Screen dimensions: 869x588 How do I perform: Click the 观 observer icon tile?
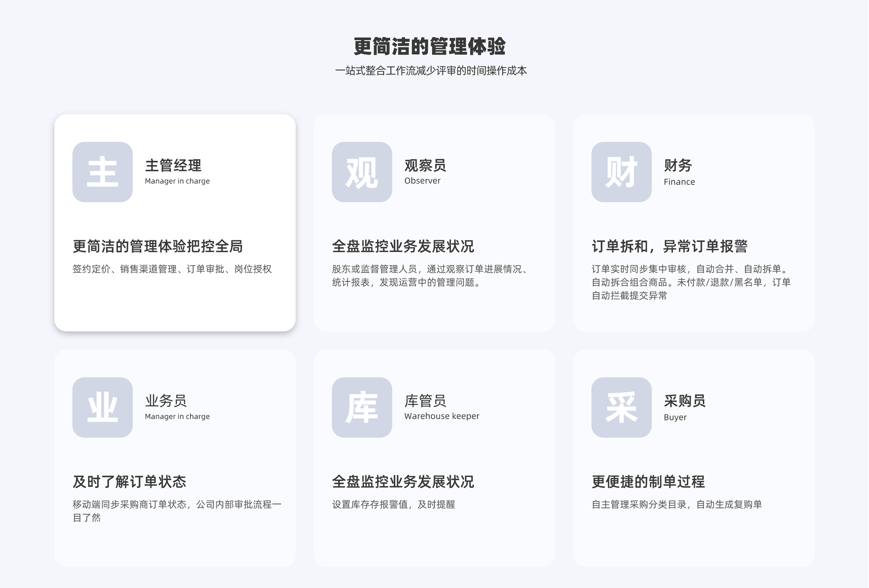pos(361,172)
